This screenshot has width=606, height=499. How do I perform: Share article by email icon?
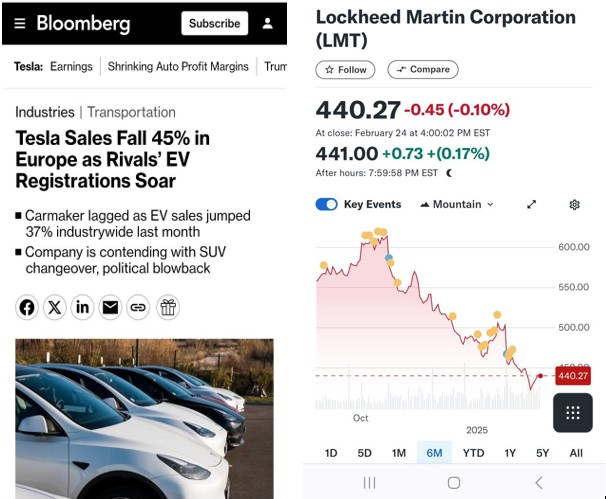click(x=110, y=307)
